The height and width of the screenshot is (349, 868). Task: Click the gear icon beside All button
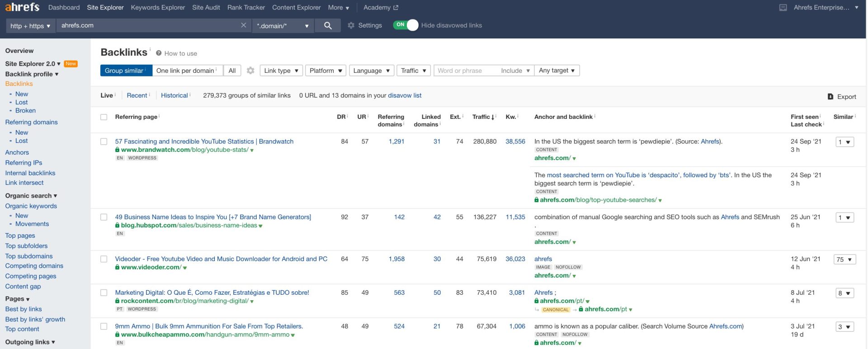pos(250,71)
